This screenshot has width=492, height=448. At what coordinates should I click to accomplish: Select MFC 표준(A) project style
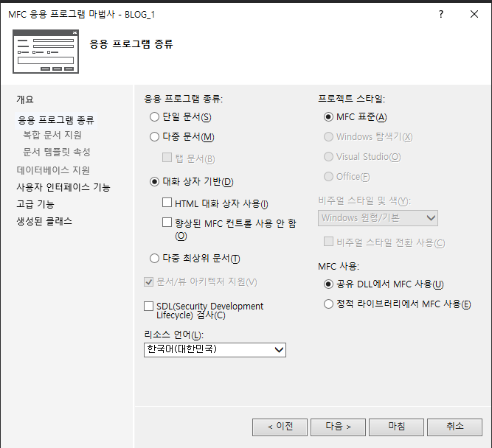click(328, 117)
